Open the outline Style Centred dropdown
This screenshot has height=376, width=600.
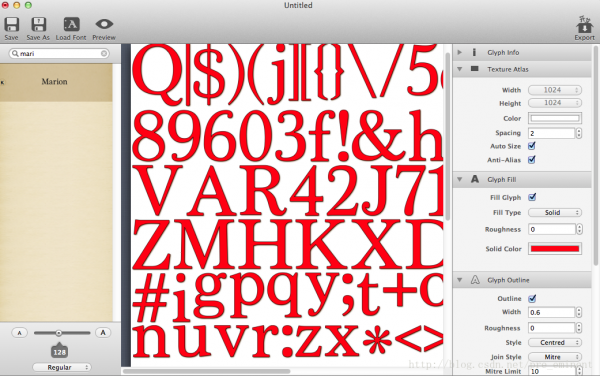[x=554, y=342]
